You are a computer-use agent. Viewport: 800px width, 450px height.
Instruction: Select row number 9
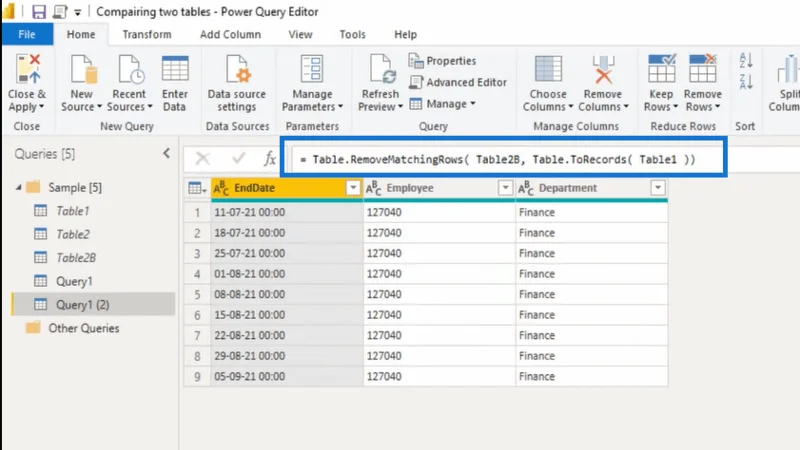(197, 377)
